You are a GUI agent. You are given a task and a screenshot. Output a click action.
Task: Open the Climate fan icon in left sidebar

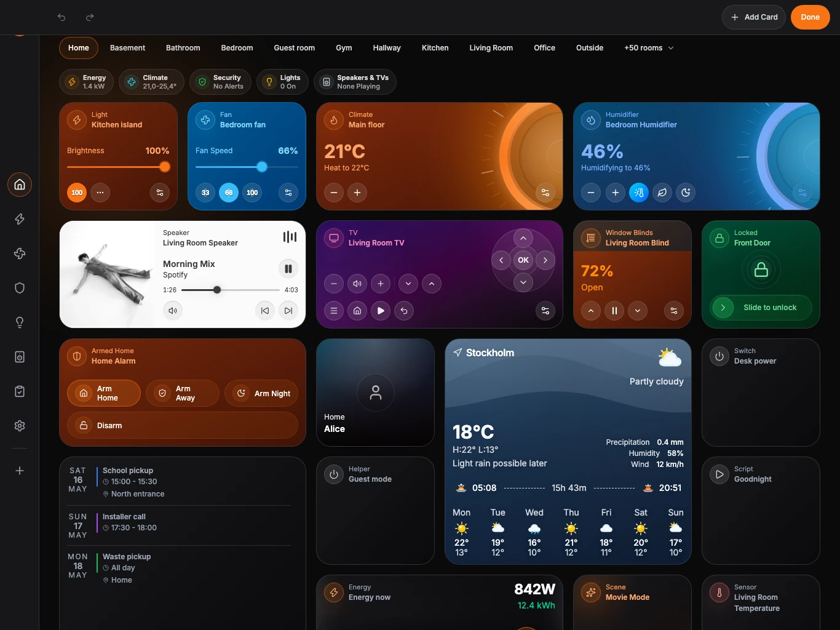pos(20,253)
